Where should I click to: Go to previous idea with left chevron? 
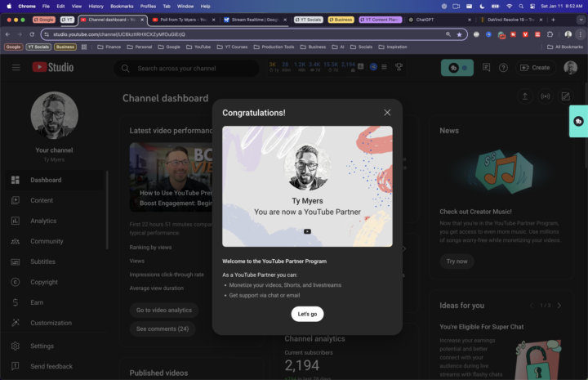pyautogui.click(x=532, y=306)
